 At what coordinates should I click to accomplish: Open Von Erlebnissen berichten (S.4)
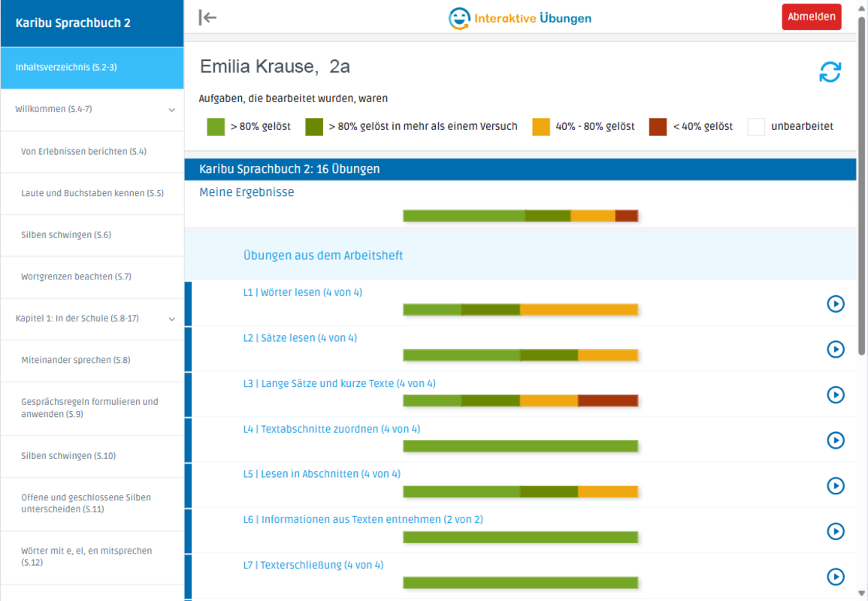coord(92,152)
